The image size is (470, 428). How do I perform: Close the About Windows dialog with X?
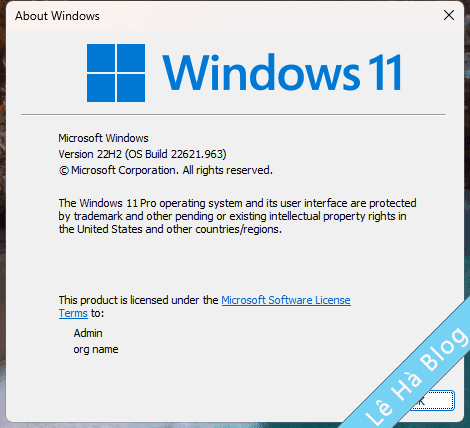click(449, 15)
